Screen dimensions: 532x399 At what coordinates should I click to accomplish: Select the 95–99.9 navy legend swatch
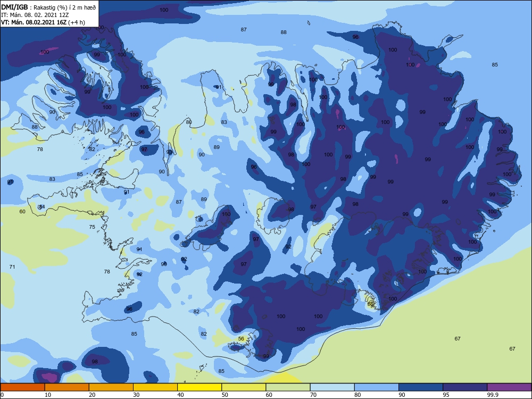pyautogui.click(x=465, y=387)
